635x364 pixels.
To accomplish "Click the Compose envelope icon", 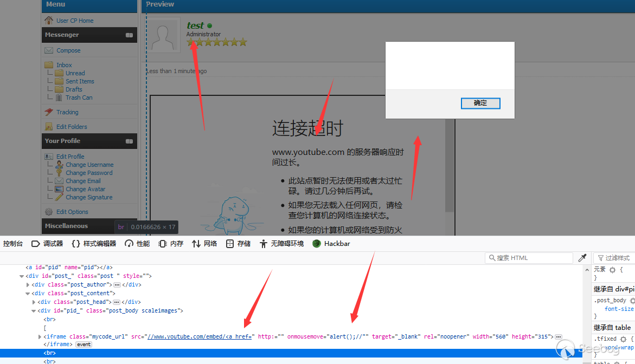I will pyautogui.click(x=49, y=50).
